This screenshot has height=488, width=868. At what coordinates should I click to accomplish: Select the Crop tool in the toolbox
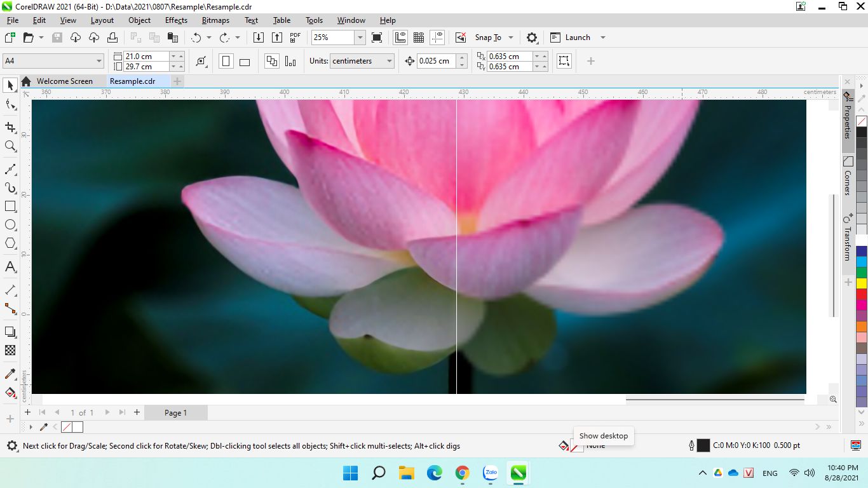10,127
